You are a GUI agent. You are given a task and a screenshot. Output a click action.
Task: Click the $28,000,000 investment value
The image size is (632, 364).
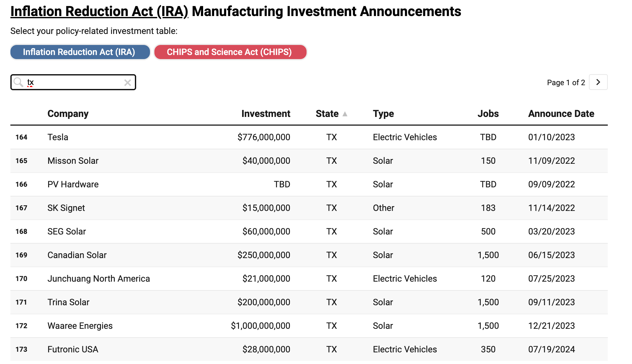266,349
